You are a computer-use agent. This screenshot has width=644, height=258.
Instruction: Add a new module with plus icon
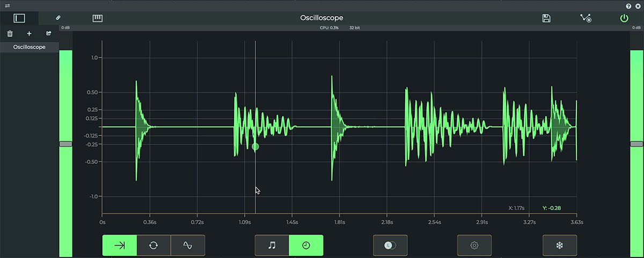29,33
